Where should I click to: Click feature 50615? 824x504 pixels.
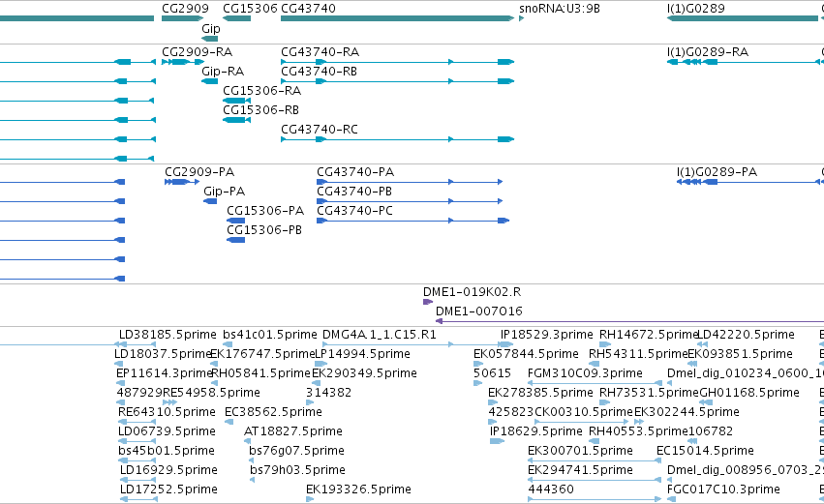pyautogui.click(x=492, y=373)
